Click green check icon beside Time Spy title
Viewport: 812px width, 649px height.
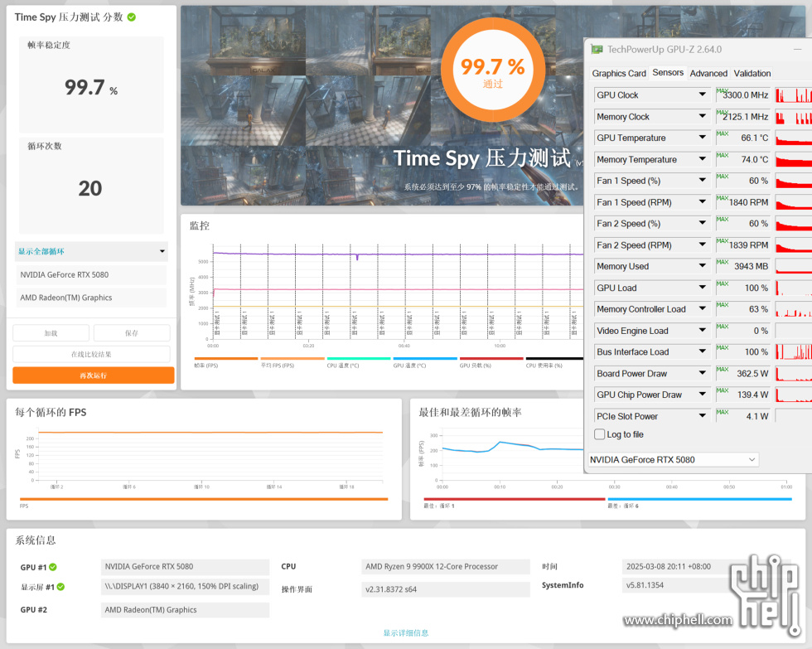pos(132,17)
